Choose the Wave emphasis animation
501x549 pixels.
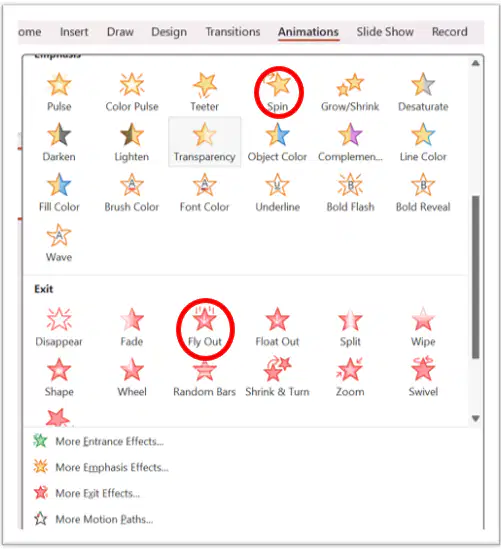[59, 243]
